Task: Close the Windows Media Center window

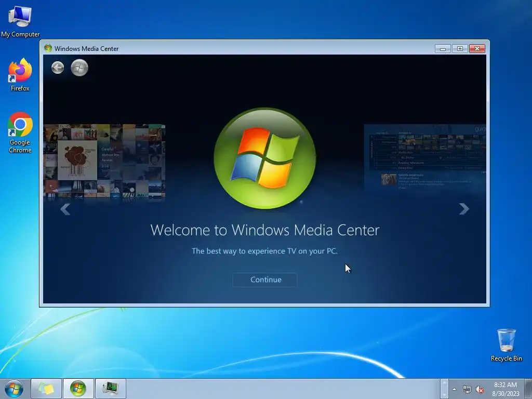Action: tap(477, 49)
